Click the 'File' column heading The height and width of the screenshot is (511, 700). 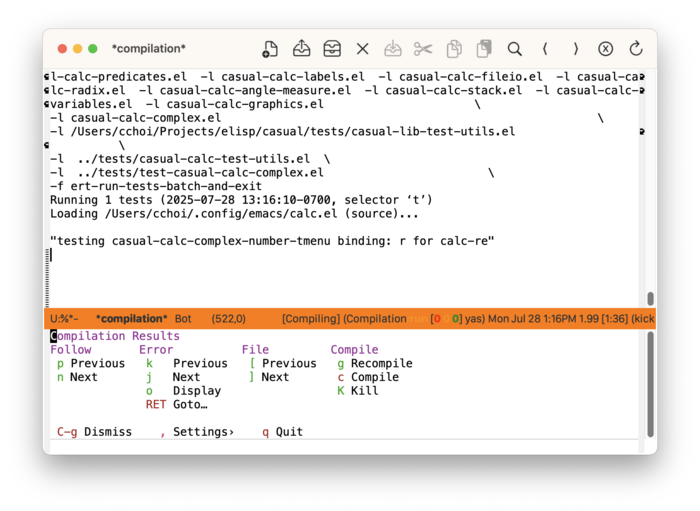point(255,349)
